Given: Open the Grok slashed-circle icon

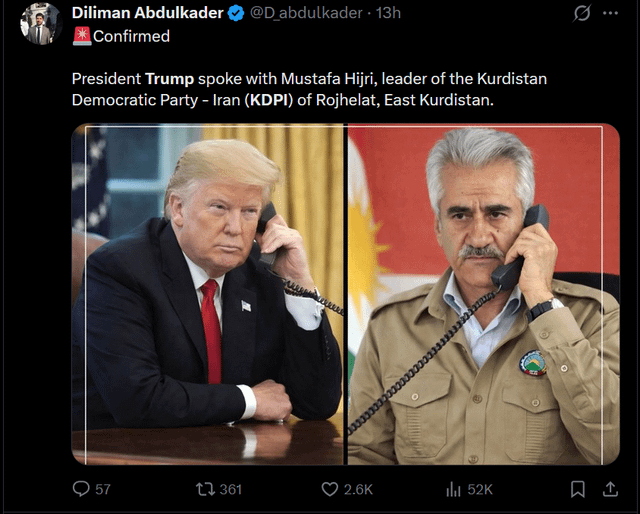Looking at the screenshot, I should [582, 13].
